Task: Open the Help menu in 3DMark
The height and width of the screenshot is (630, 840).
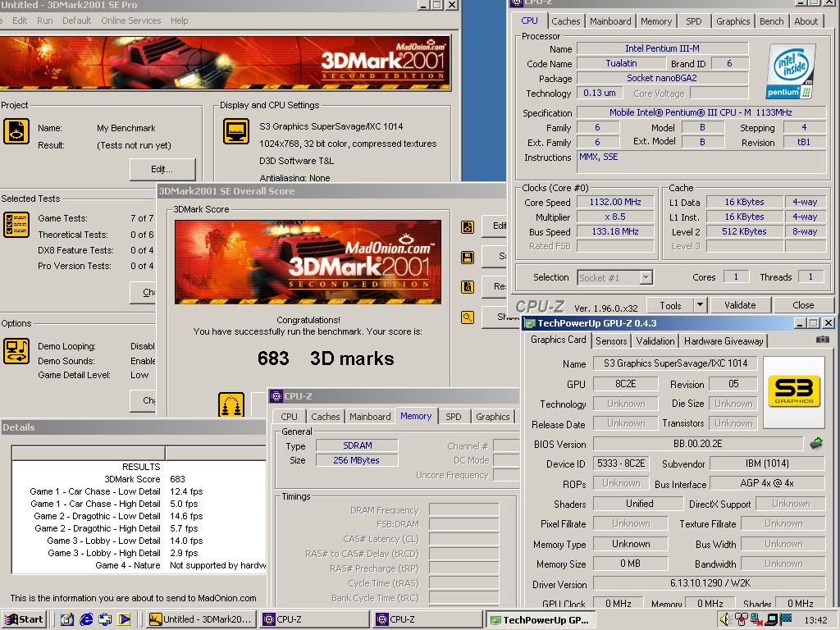Action: [180, 21]
